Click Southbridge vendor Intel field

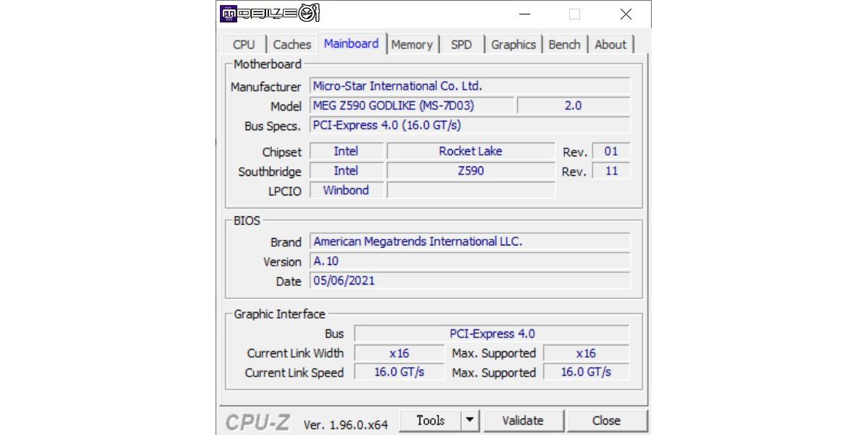pyautogui.click(x=346, y=171)
